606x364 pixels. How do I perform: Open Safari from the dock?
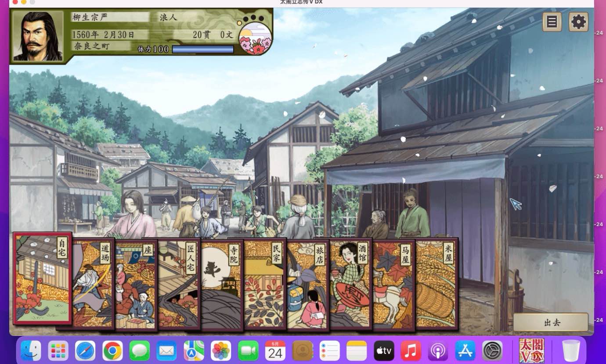point(85,351)
